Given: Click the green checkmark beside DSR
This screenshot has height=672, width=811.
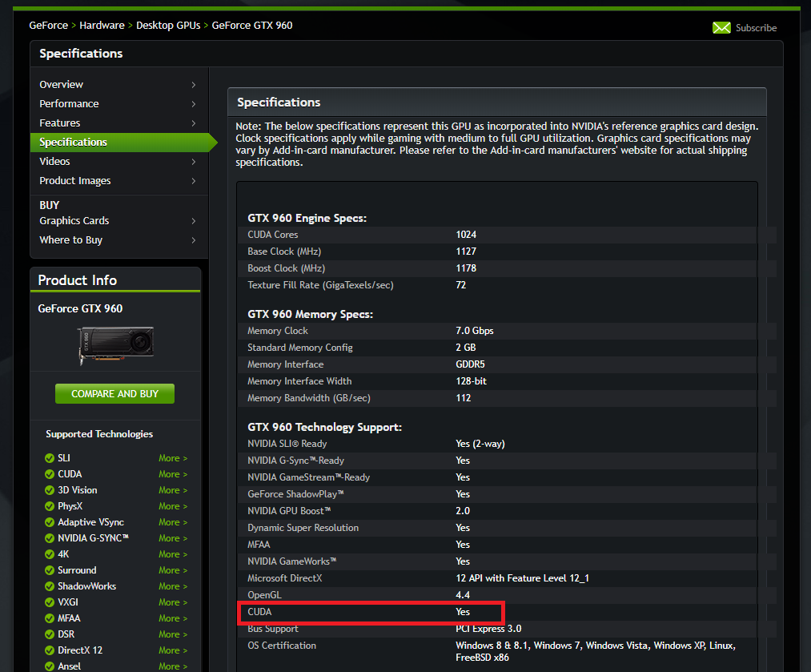Looking at the screenshot, I should (x=50, y=634).
